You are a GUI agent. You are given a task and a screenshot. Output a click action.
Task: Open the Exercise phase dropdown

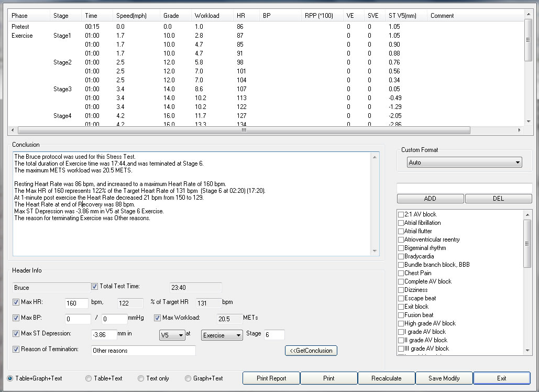tap(222, 335)
